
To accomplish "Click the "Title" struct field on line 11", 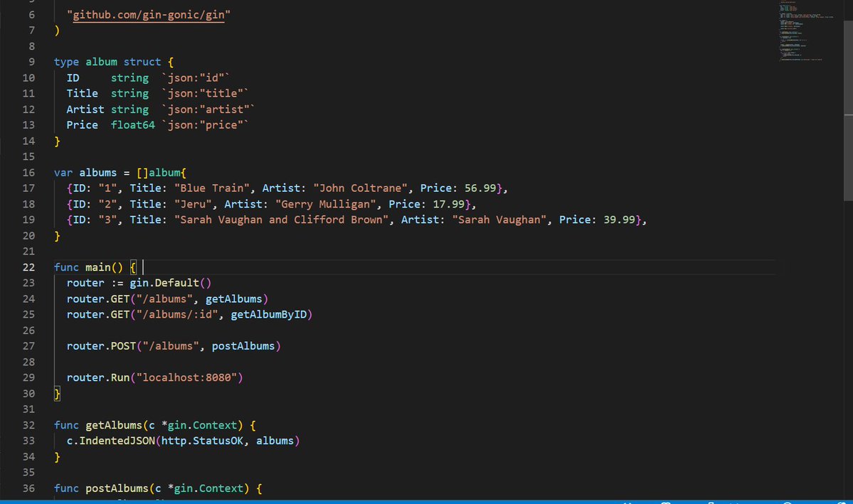I will click(x=82, y=94).
